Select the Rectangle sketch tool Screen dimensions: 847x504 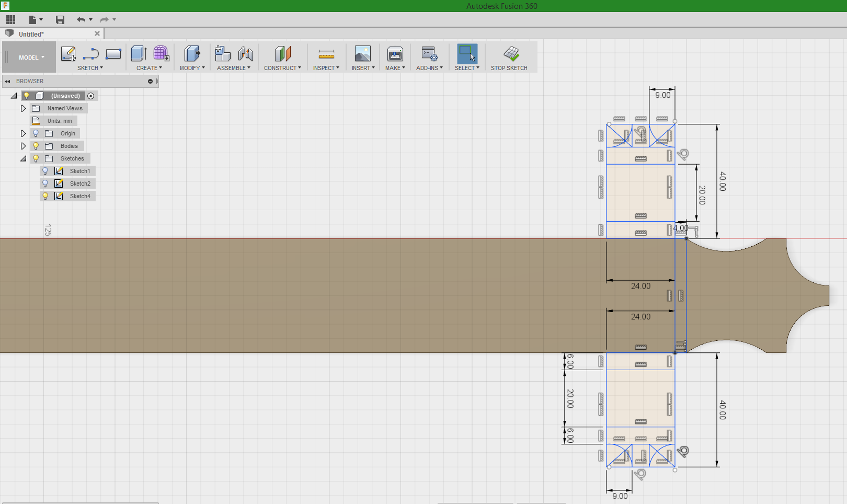pyautogui.click(x=113, y=54)
